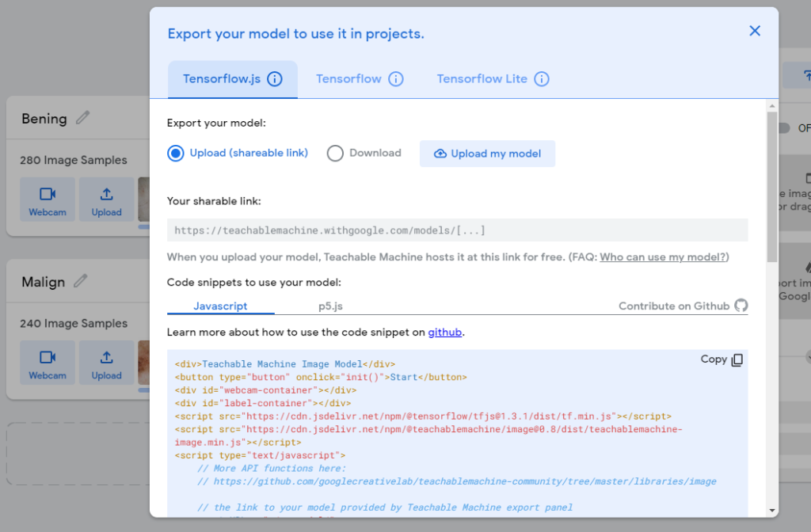Click the Tensorflow Lite info icon
This screenshot has width=811, height=532.
click(x=542, y=79)
